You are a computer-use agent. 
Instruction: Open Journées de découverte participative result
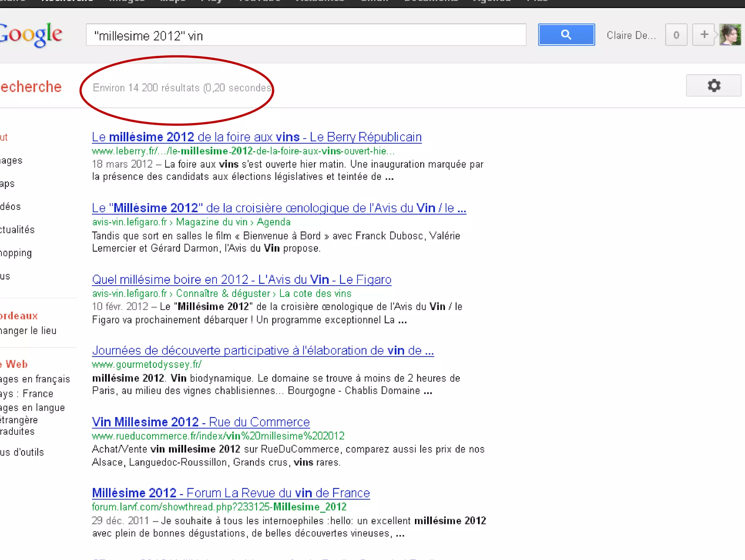(x=263, y=350)
